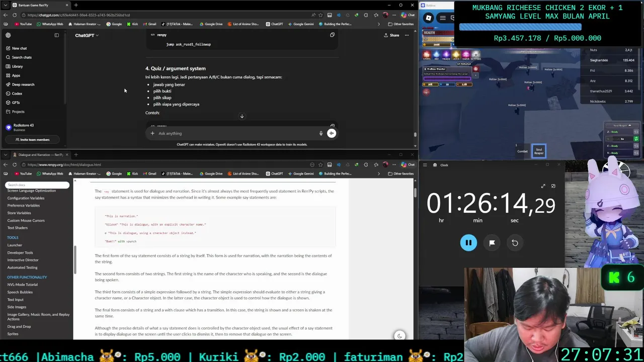Open WhatsApp Web bookmark in ChatGPT window
Viewport: 644px width, 362px height.
(49, 24)
